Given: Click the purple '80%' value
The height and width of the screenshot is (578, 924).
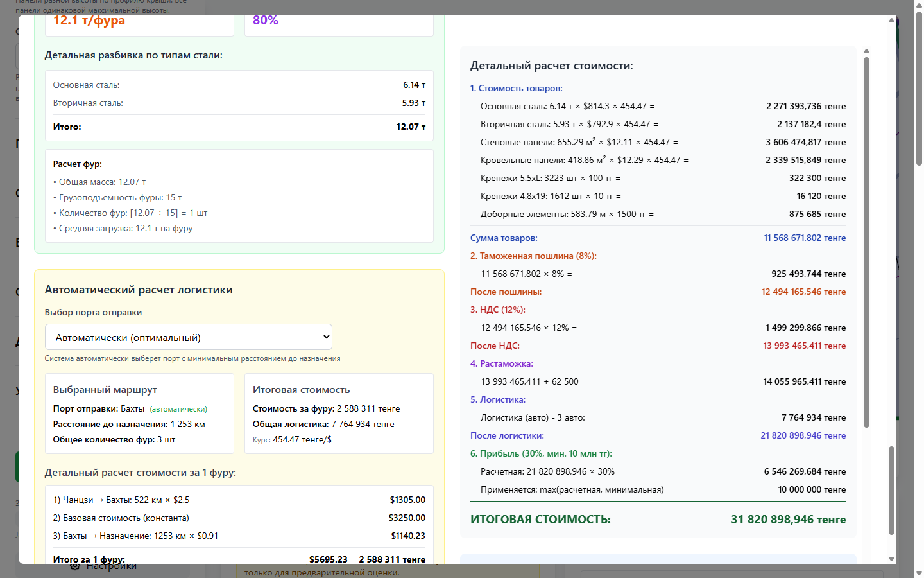Looking at the screenshot, I should click(x=266, y=21).
